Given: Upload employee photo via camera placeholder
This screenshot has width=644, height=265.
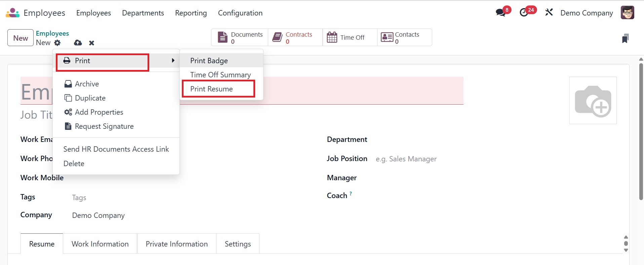Looking at the screenshot, I should [x=593, y=100].
